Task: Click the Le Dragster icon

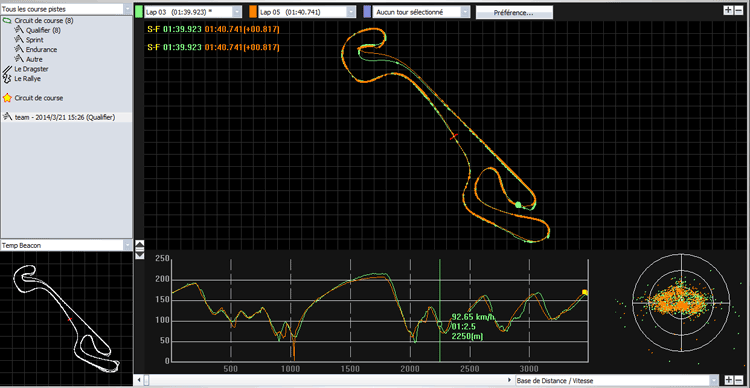Action: click(x=7, y=69)
